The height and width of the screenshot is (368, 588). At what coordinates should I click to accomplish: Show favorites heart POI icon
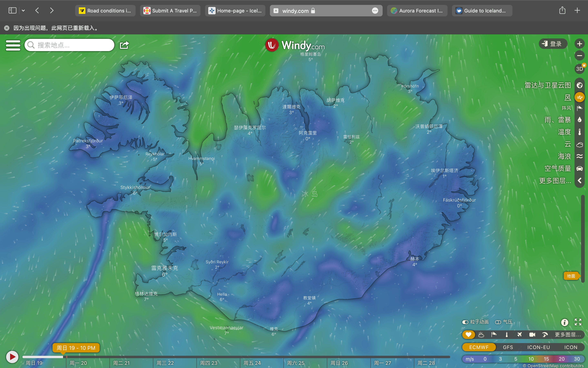click(468, 335)
